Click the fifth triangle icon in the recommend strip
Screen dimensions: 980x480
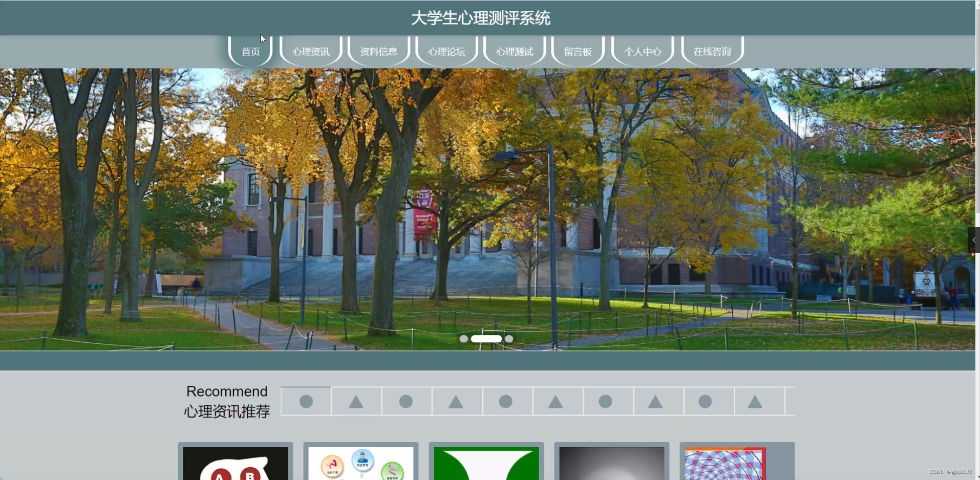tap(755, 402)
